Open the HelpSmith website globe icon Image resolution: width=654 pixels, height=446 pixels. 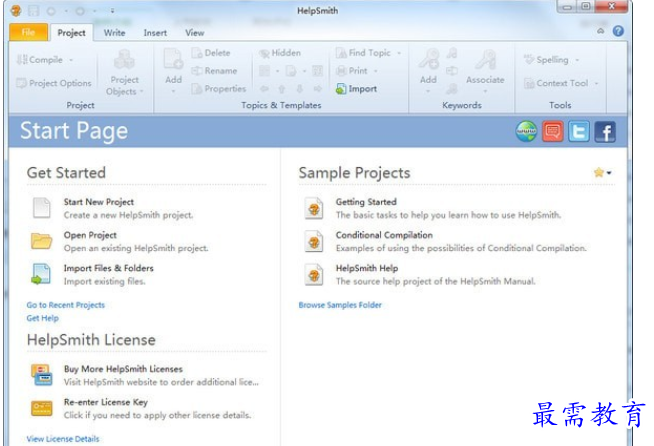pos(526,131)
